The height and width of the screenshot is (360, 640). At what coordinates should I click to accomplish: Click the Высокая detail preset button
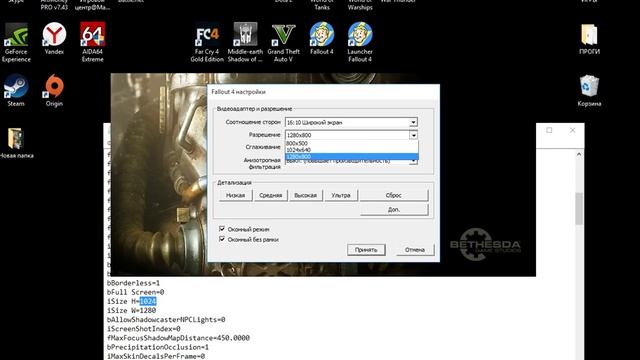click(305, 195)
